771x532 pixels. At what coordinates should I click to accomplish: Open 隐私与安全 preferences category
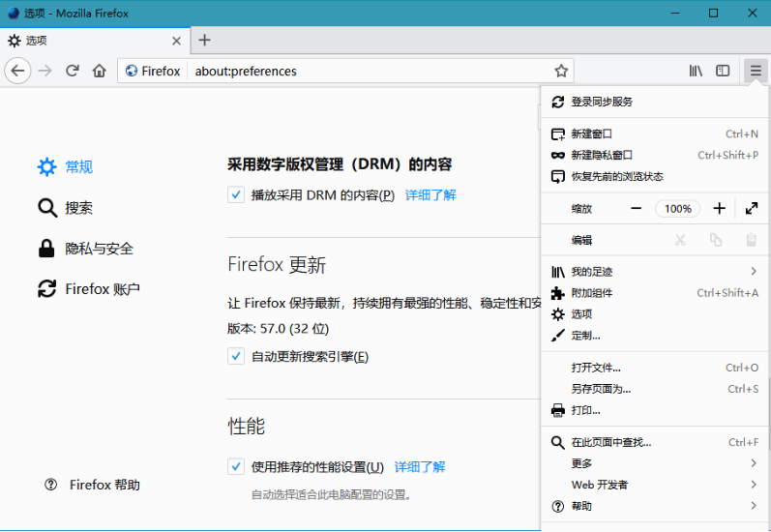point(85,249)
